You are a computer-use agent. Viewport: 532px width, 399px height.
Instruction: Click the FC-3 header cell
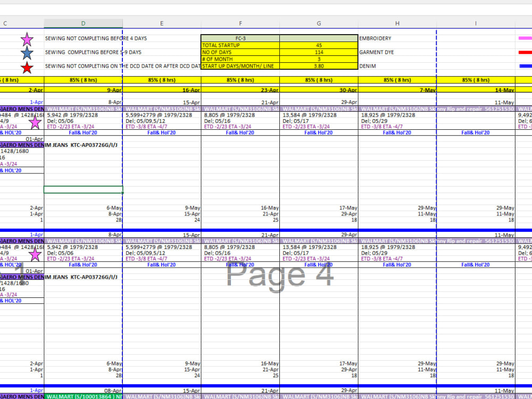coord(240,38)
